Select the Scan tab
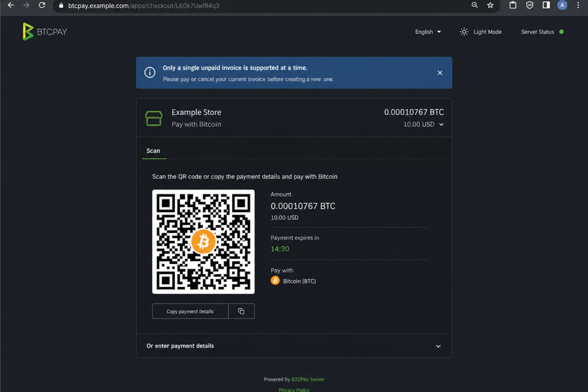 coord(154,151)
